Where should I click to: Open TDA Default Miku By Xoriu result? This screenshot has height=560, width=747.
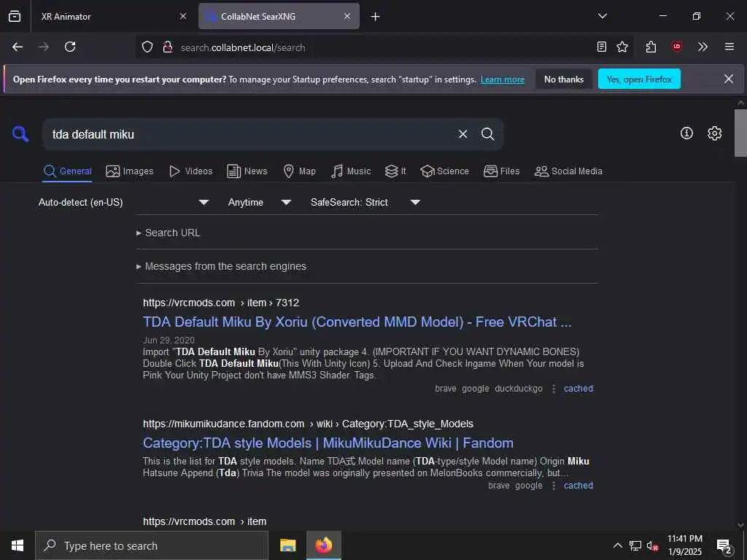(357, 322)
